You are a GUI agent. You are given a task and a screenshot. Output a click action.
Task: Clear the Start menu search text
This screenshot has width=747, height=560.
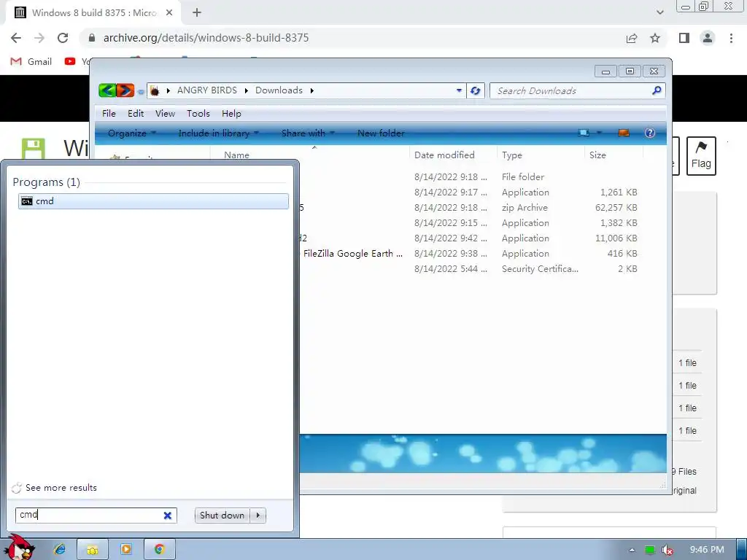[168, 516]
